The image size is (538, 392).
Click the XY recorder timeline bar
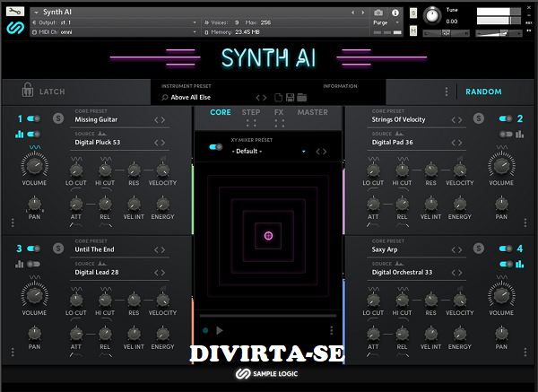click(x=268, y=316)
